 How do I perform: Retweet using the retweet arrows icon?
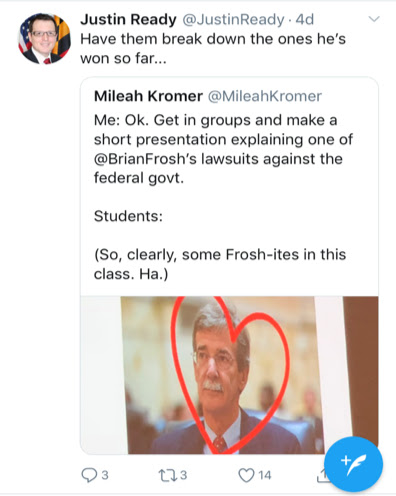[x=166, y=475]
